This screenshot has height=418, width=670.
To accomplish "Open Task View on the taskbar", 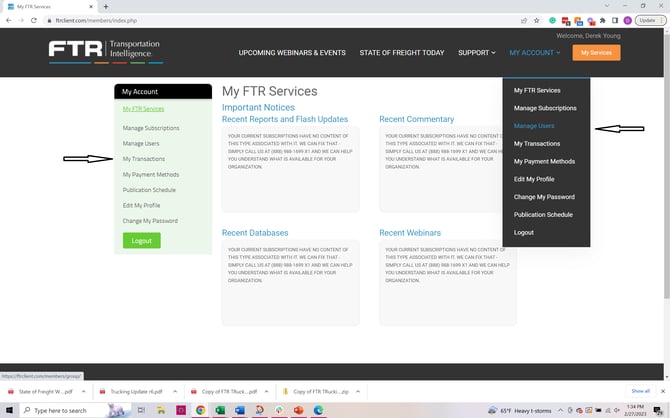I will [x=141, y=410].
